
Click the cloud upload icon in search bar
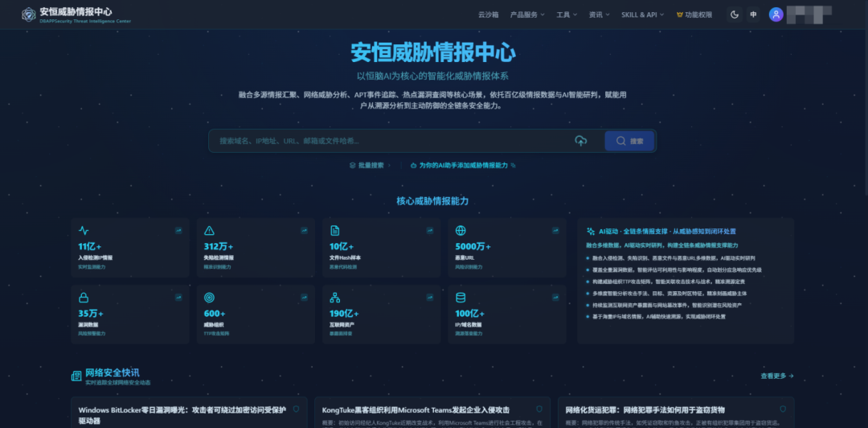[581, 141]
